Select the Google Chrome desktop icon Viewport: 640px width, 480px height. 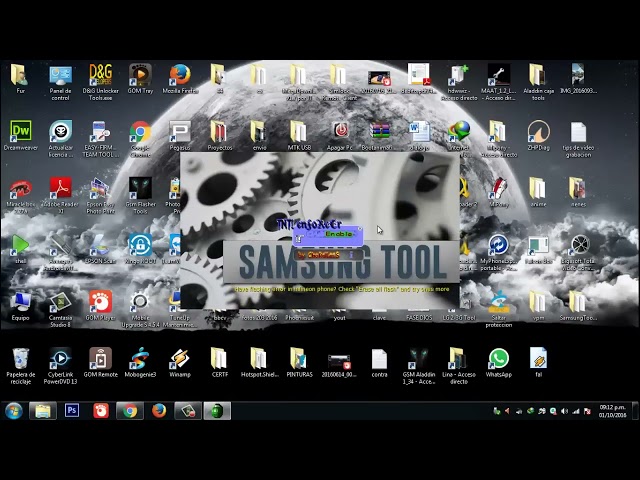pos(140,139)
